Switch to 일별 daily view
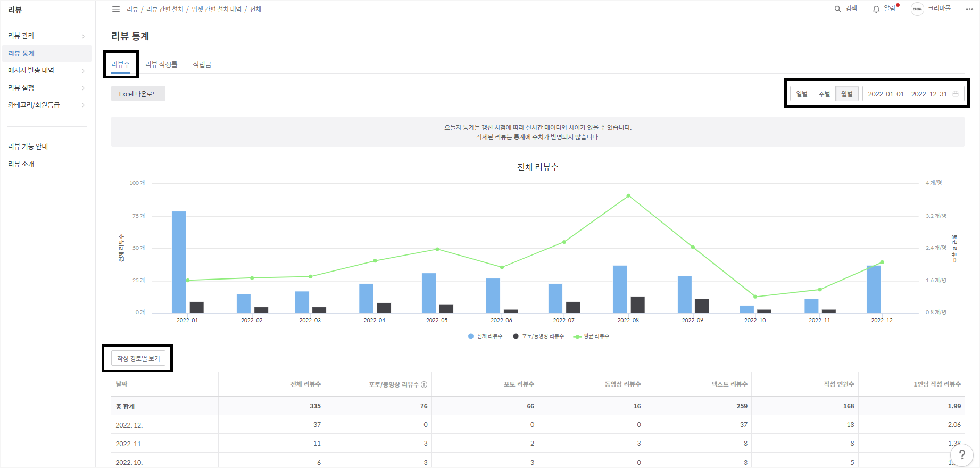The height and width of the screenshot is (468, 980). click(x=801, y=94)
